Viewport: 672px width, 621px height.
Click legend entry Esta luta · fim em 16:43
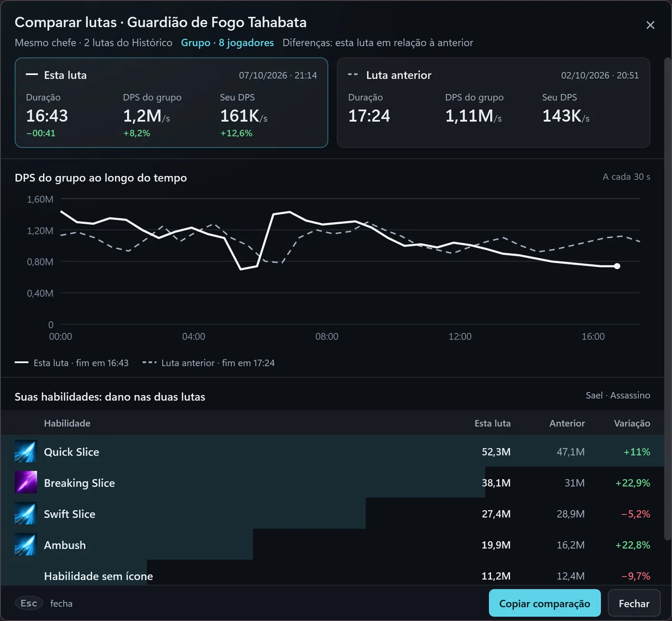pos(71,363)
